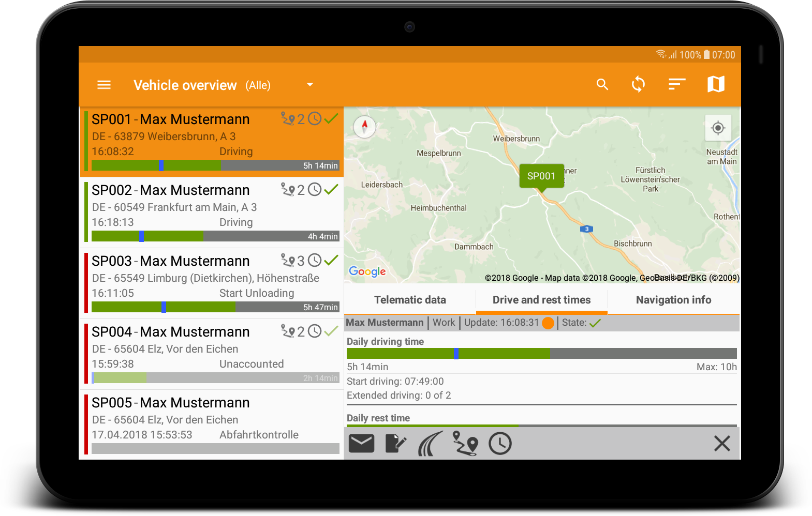Click Start driving: 07:49:00 entry

point(395,382)
